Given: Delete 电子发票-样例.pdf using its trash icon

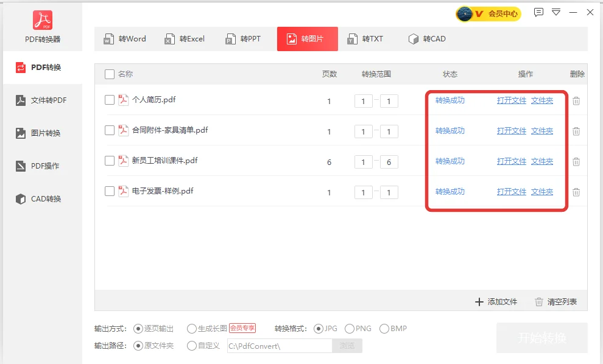Looking at the screenshot, I should pos(576,192).
